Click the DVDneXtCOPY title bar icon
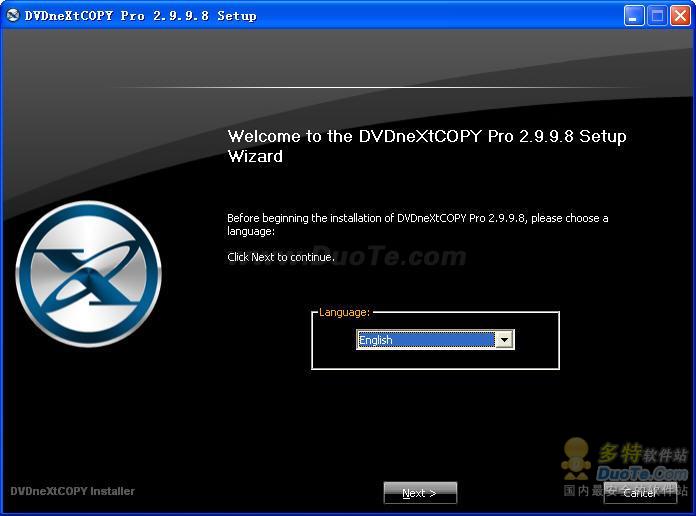Screen dimensions: 696x516 click(x=13, y=16)
